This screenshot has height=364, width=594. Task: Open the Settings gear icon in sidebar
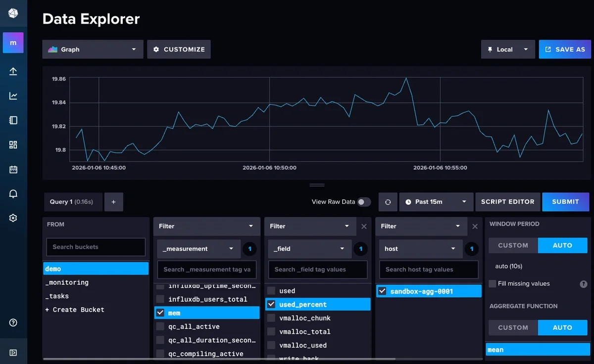click(x=13, y=218)
